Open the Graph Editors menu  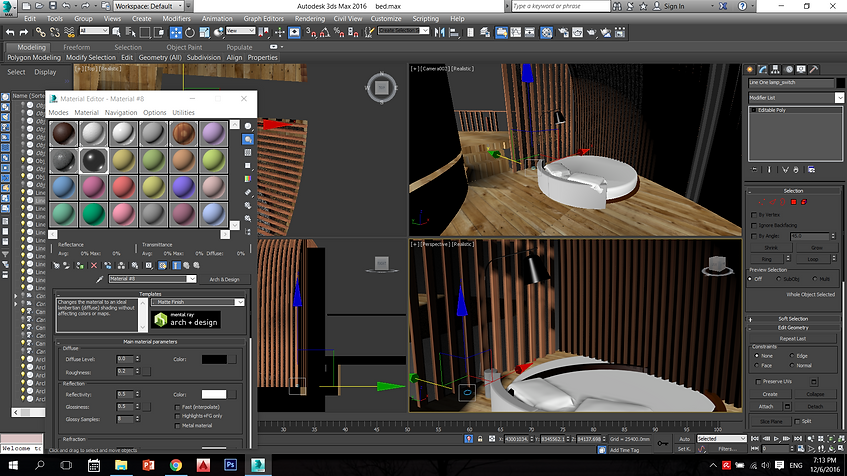263,18
